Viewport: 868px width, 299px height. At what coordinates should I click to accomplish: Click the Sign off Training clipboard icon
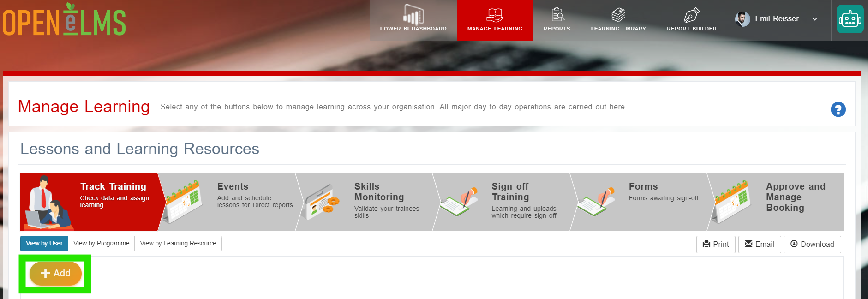pos(459,202)
